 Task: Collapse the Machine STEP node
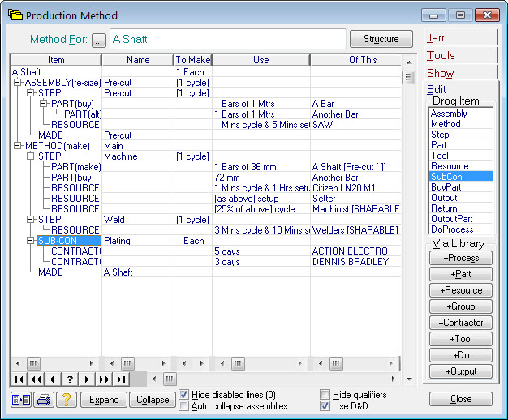click(x=31, y=156)
